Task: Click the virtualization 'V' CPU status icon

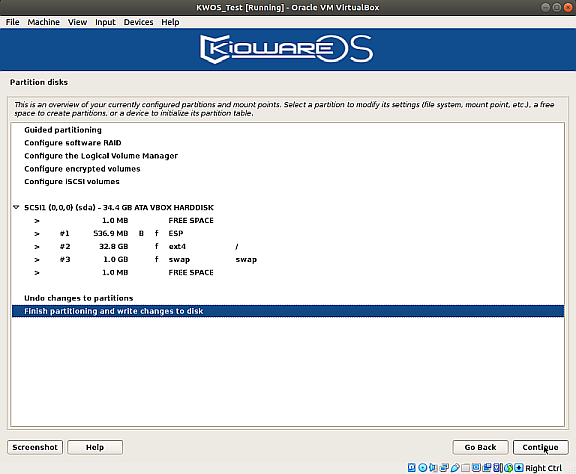Action: (x=497, y=468)
